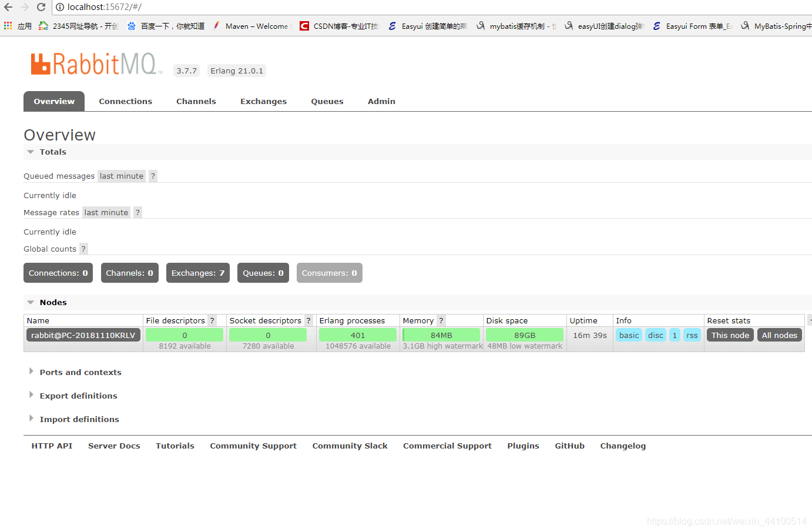The height and width of the screenshot is (532, 812).
Task: Click the info tag labeled 1
Action: [675, 335]
